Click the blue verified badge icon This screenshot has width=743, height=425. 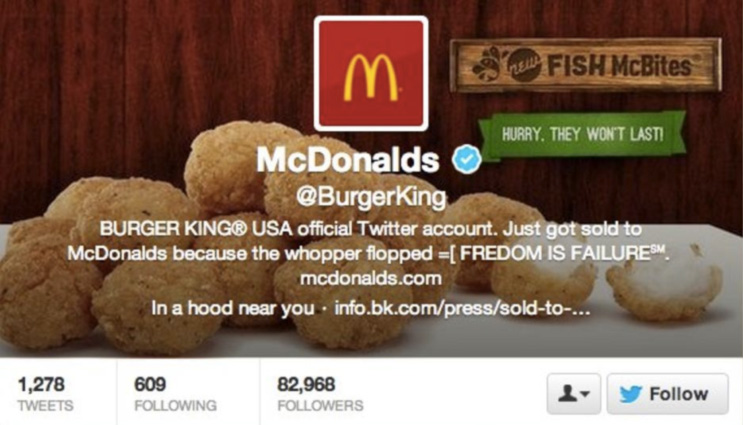(x=467, y=159)
